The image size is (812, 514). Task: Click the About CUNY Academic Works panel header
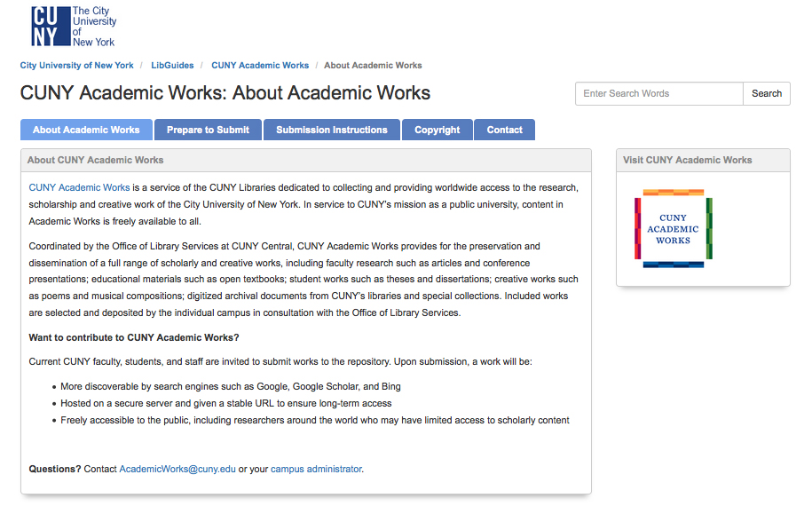(x=306, y=161)
